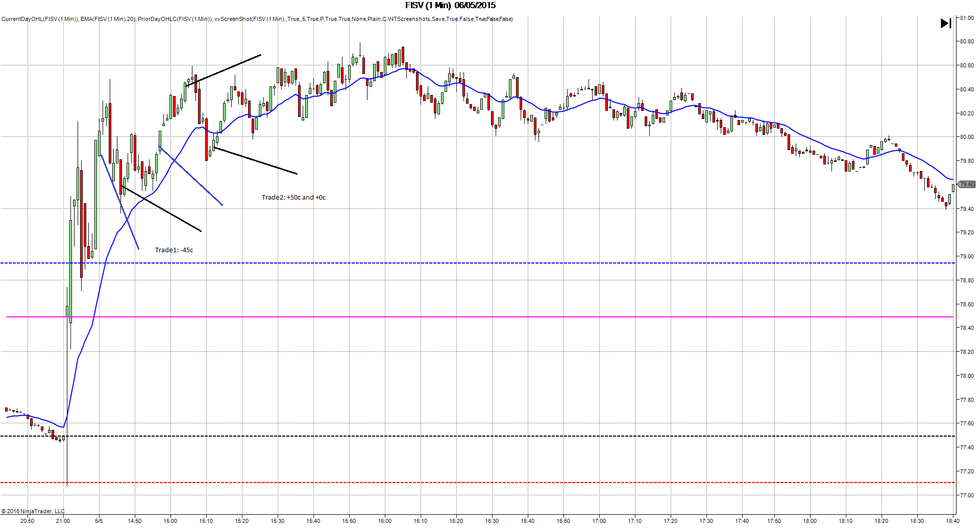
Task: Click the current price marker 79.60
Action: point(967,184)
